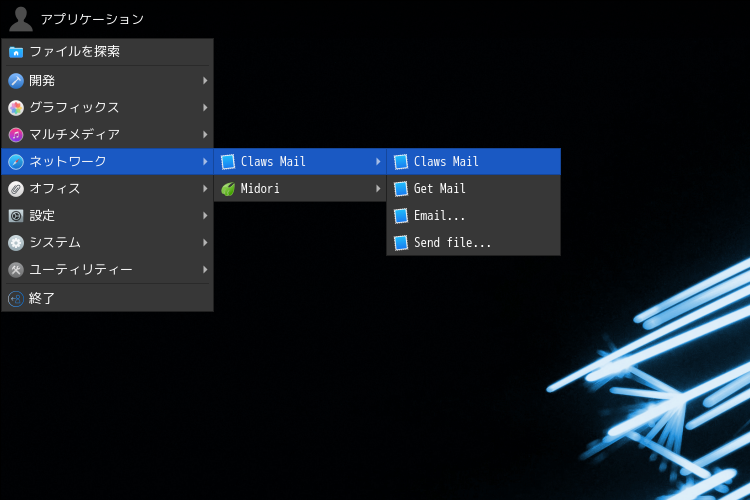Open the 開発 category

pyautogui.click(x=108, y=80)
